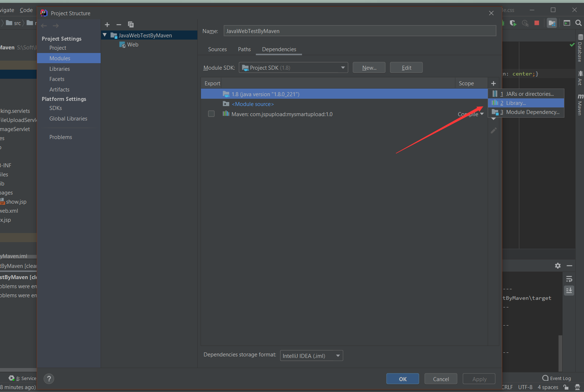This screenshot has width=584, height=392.
Task: Open the Module SDK dropdown
Action: (293, 68)
